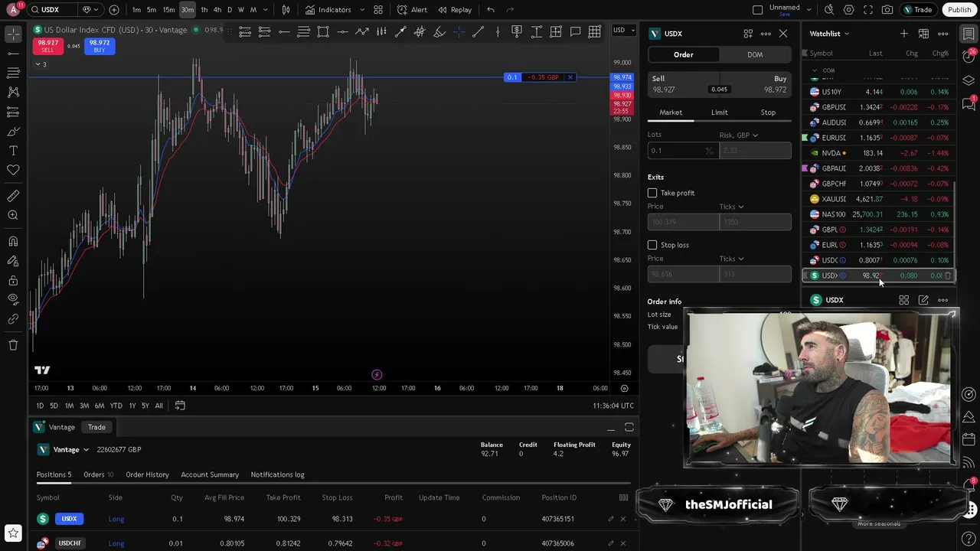Set chart range to 3M
Screen dimensions: 980x551
click(x=84, y=406)
